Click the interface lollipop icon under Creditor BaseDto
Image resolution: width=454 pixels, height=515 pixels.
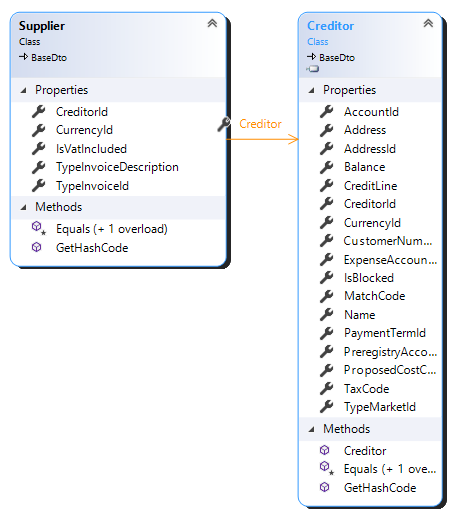tap(313, 69)
